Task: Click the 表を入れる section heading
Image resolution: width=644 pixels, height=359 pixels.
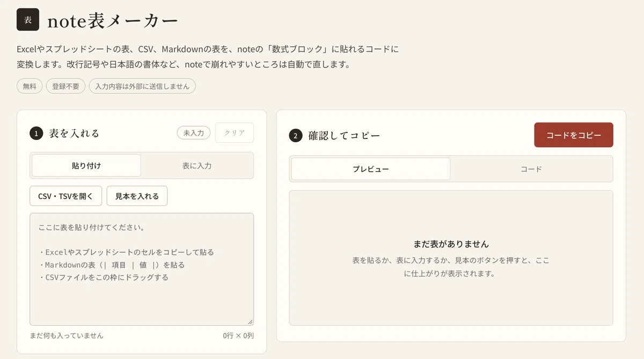Action: tap(75, 134)
